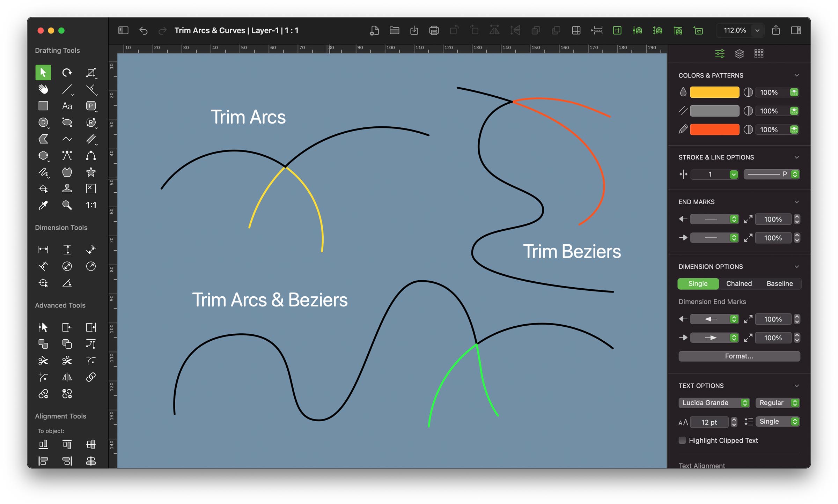
Task: Click the Undo arrow in toolbar
Action: [143, 31]
